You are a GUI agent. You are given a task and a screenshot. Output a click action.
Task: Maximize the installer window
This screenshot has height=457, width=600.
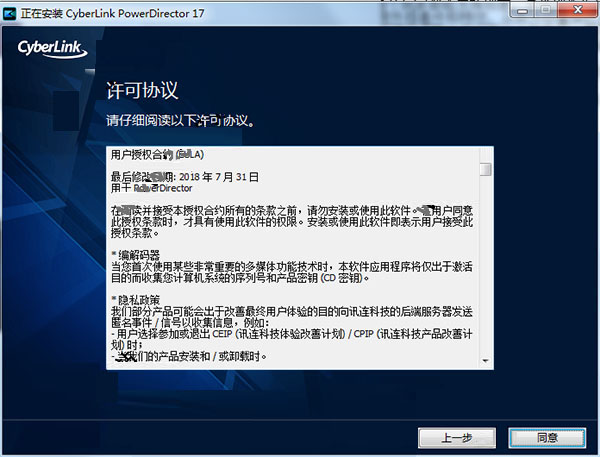pos(545,10)
